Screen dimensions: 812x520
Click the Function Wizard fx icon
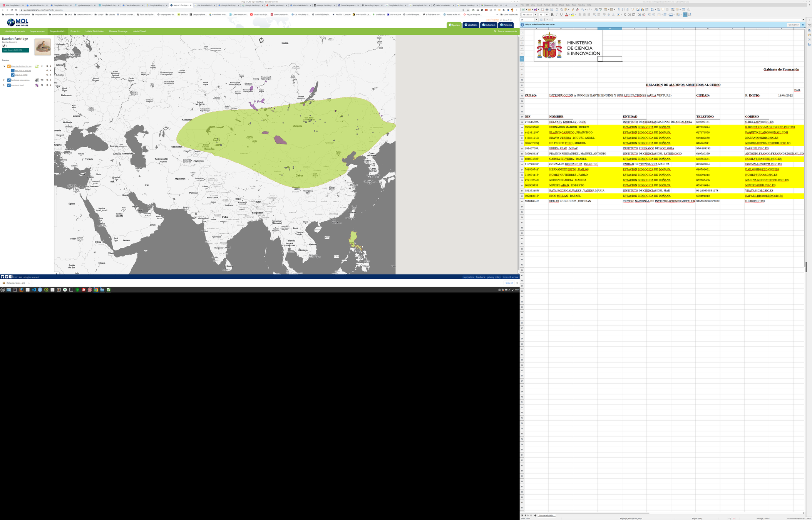click(x=541, y=20)
